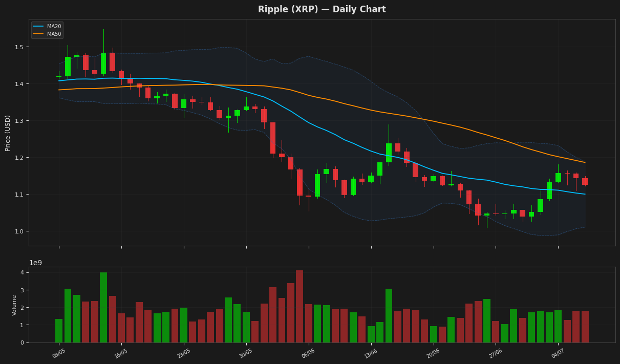Click the 20/06 date label
620x364 pixels.
coord(433,353)
